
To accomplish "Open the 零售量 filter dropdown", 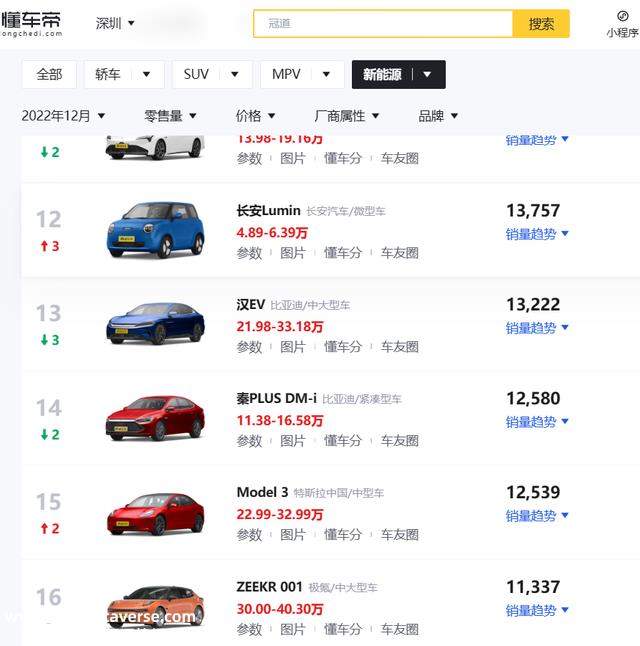I will click(170, 116).
